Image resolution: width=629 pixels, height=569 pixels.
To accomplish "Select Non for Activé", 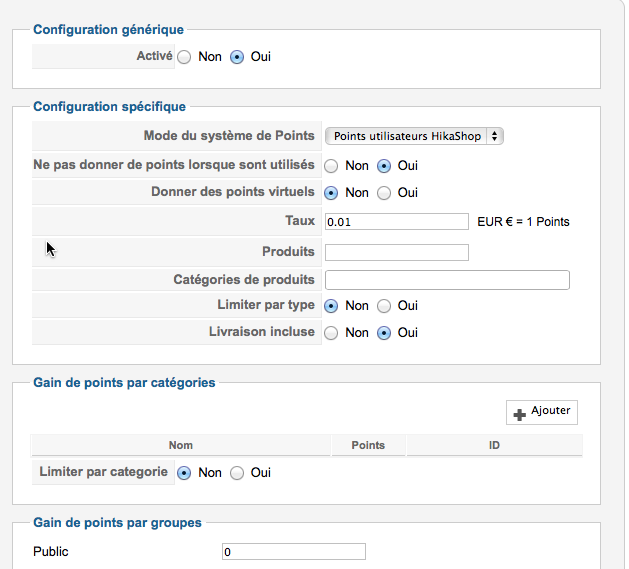I will pyautogui.click(x=184, y=57).
